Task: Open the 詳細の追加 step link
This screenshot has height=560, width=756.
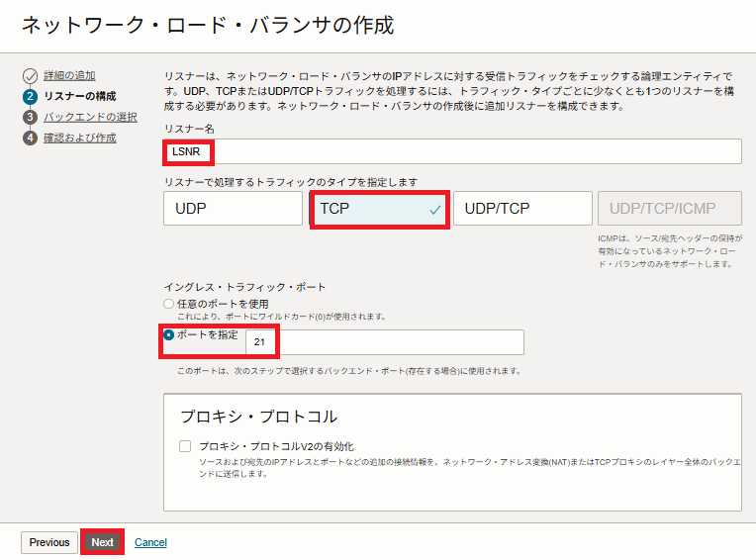Action: pyautogui.click(x=69, y=75)
